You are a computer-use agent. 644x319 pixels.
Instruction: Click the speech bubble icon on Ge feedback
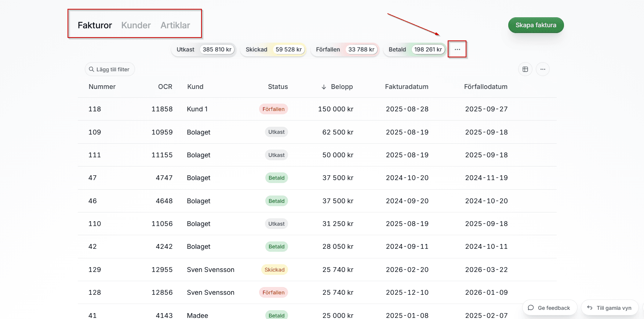[531, 308]
